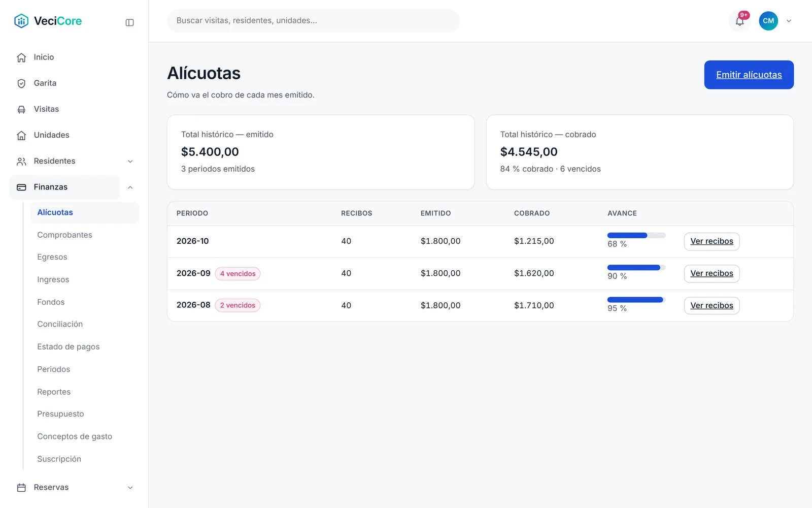The height and width of the screenshot is (508, 812).
Task: View receipts for period 2026-08
Action: point(712,305)
